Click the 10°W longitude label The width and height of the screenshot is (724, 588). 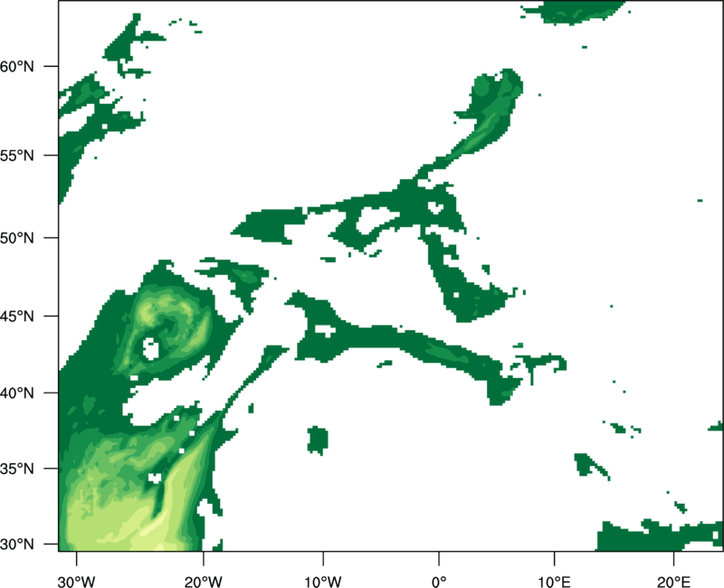[x=323, y=582]
